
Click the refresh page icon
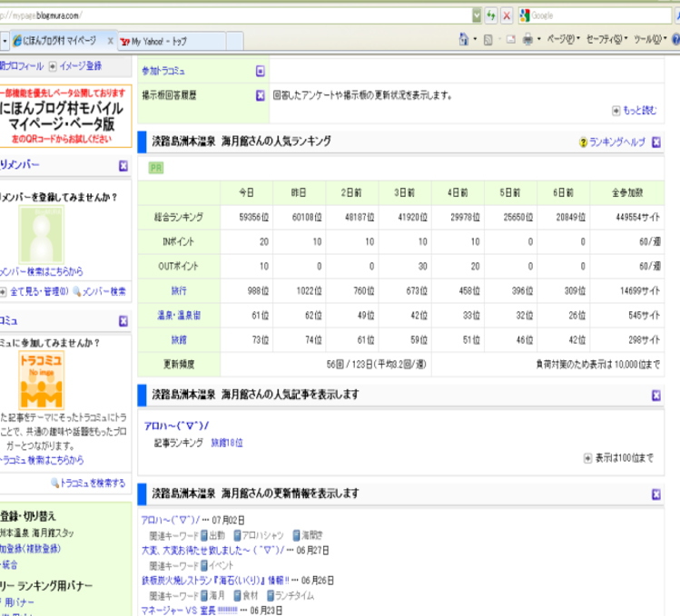click(x=491, y=15)
